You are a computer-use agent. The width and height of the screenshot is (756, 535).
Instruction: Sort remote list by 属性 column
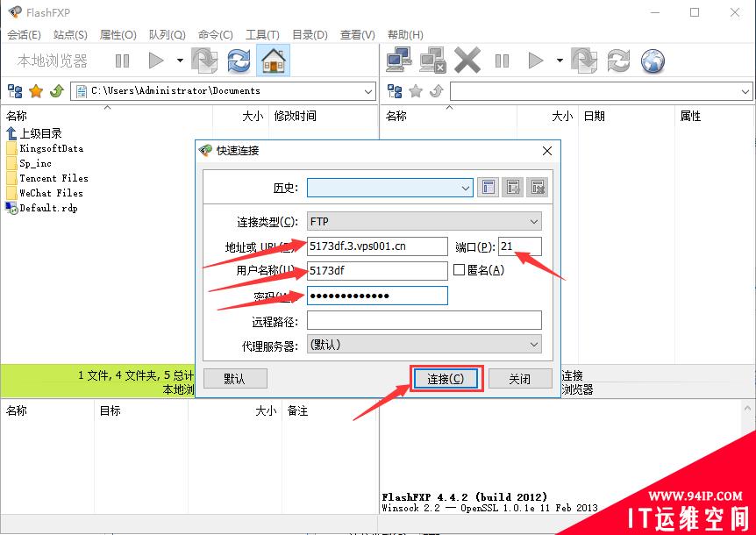pyautogui.click(x=690, y=116)
